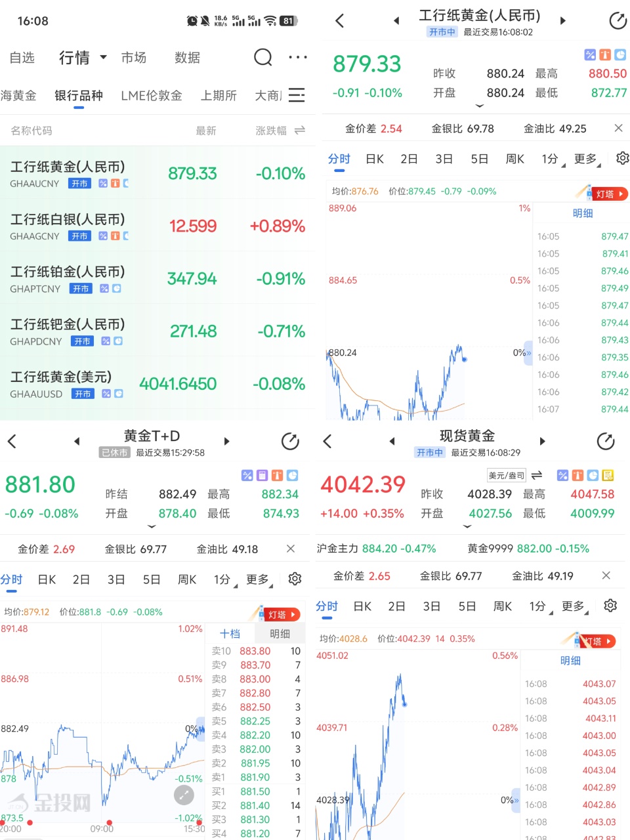This screenshot has width=630, height=840.
Task: Expand quote details chevron in 黄金T+D panel
Action: point(152,526)
